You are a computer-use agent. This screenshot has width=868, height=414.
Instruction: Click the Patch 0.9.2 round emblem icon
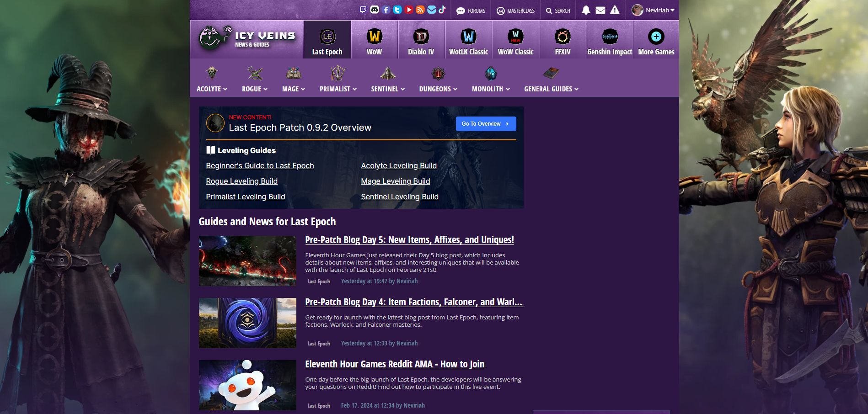[215, 123]
